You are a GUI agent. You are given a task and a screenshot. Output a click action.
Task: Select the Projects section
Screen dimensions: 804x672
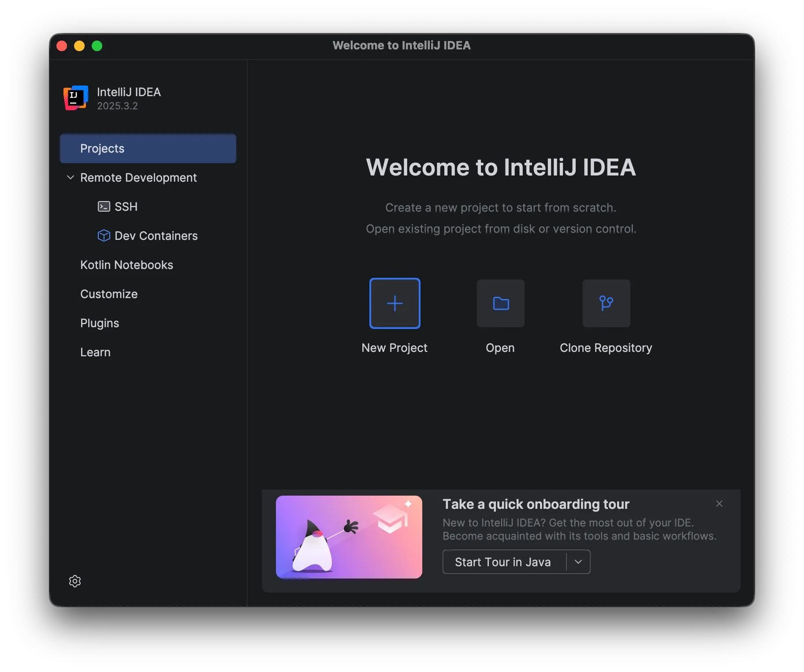click(x=102, y=149)
